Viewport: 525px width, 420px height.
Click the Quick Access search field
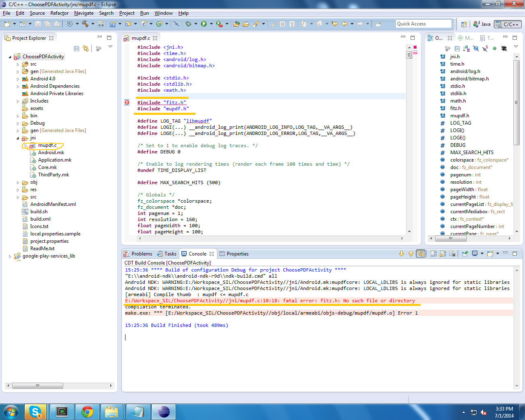423,24
